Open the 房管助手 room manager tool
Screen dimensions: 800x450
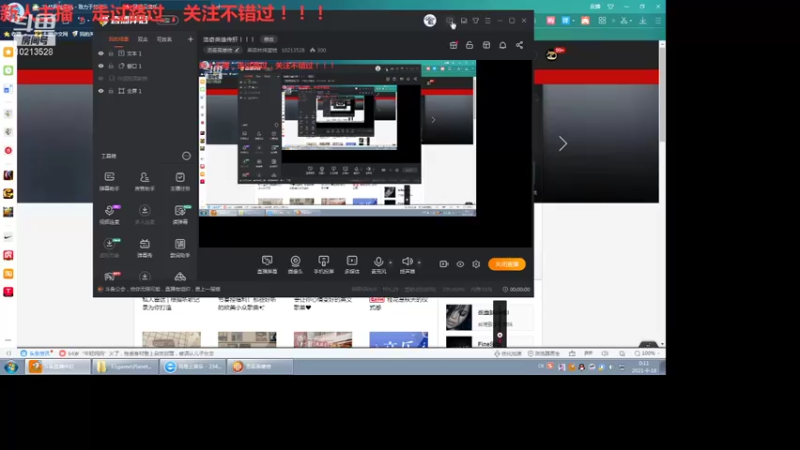point(144,181)
